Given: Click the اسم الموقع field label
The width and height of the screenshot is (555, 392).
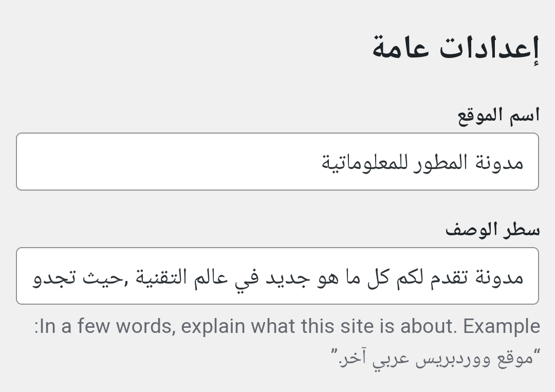Looking at the screenshot, I should point(498,116).
